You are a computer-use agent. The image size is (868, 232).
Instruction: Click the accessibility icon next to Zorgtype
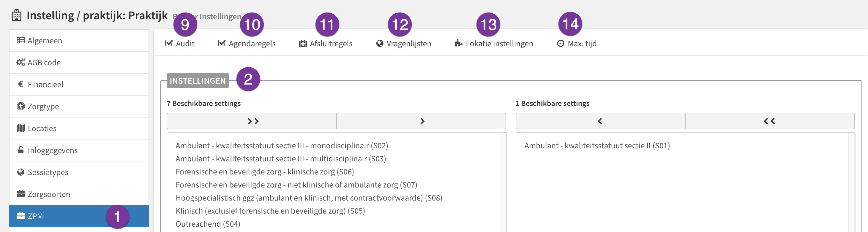click(20, 106)
